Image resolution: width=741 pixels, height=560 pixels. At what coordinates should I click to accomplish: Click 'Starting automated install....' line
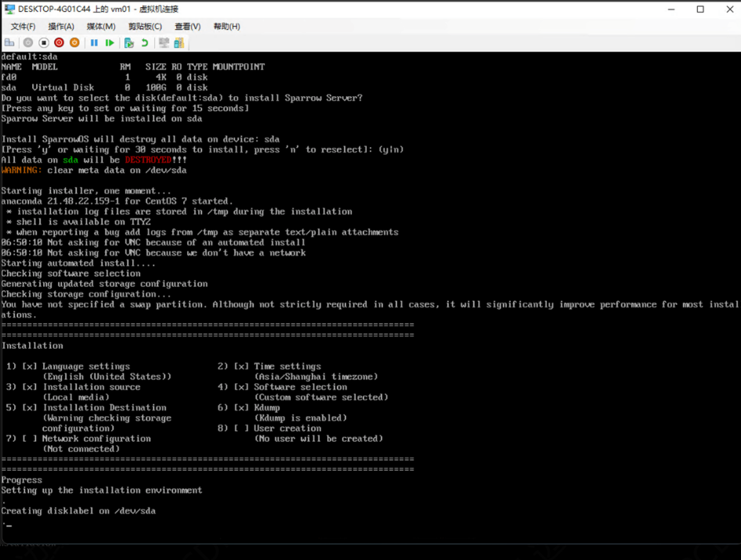click(78, 264)
